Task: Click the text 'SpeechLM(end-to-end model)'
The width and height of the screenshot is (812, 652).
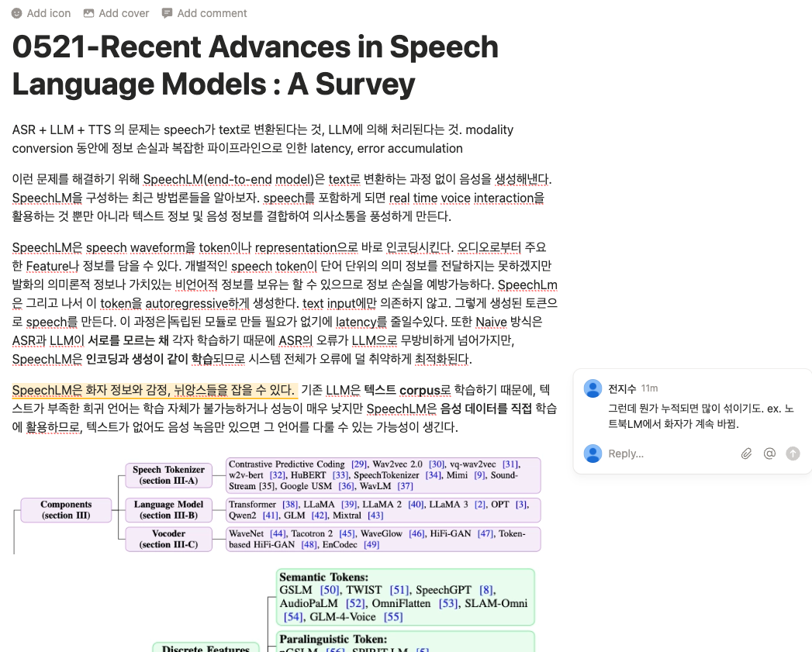Action: (x=228, y=179)
